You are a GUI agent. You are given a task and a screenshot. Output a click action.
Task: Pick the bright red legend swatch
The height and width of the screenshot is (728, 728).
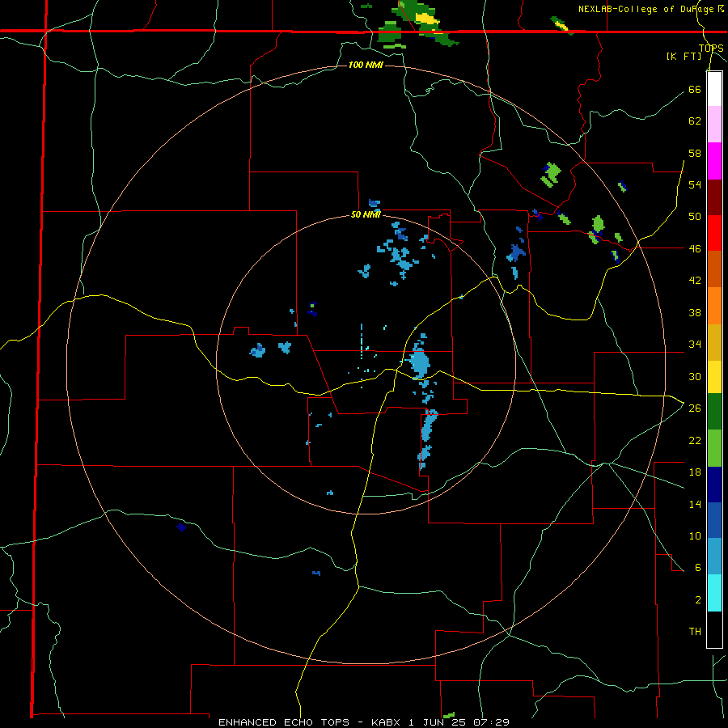tap(714, 233)
